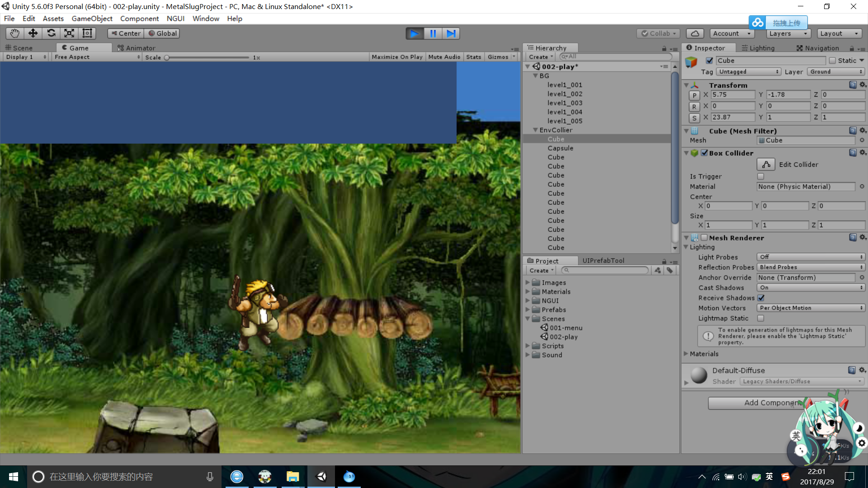Open the Component menu
868x488 pixels.
139,19
